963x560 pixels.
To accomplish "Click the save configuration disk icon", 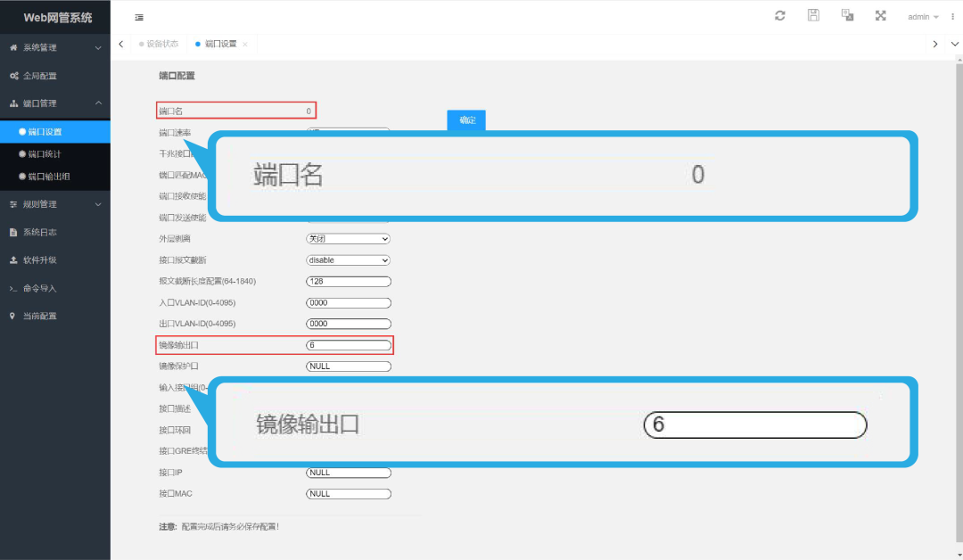I will click(813, 15).
